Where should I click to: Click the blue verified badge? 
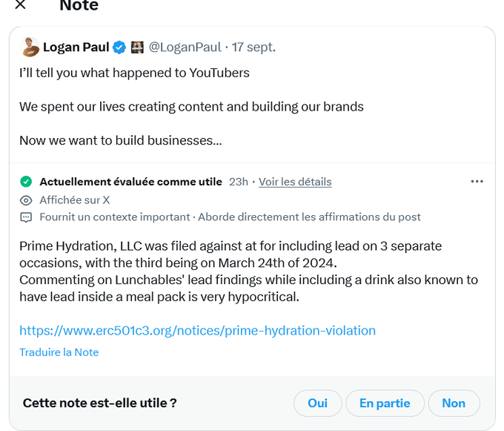coord(119,47)
